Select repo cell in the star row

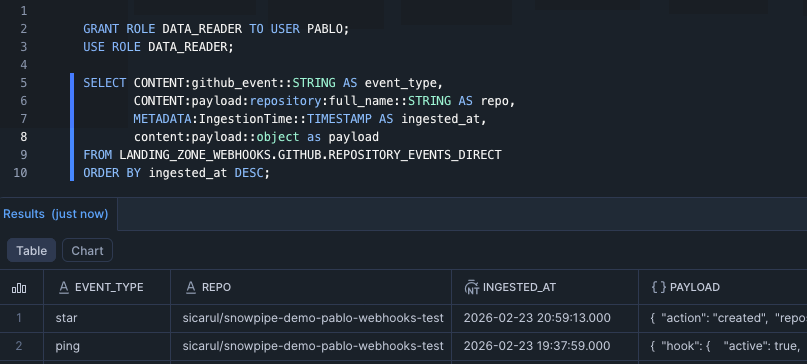[x=311, y=318]
